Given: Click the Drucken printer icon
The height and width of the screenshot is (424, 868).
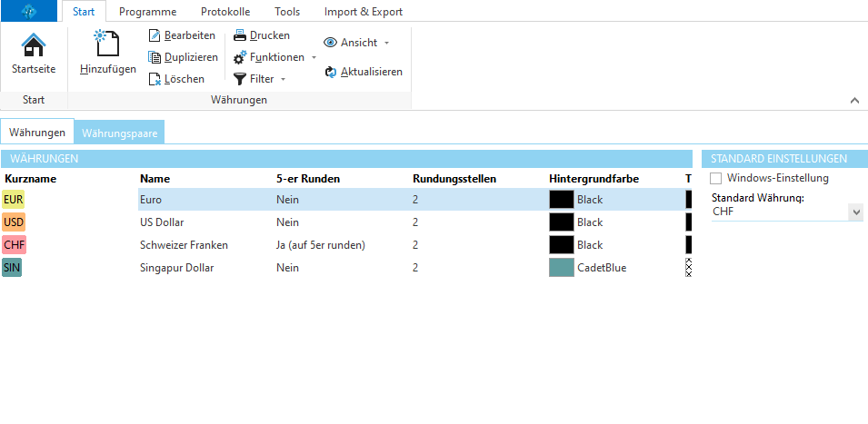Looking at the screenshot, I should pyautogui.click(x=240, y=35).
